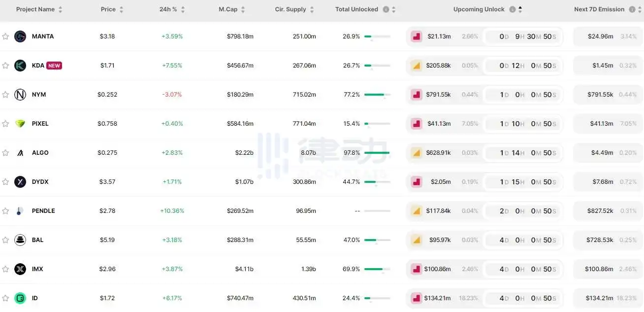Viewport: 644px width, 312px height.
Task: Favorite MANTA with its star
Action: coord(5,36)
